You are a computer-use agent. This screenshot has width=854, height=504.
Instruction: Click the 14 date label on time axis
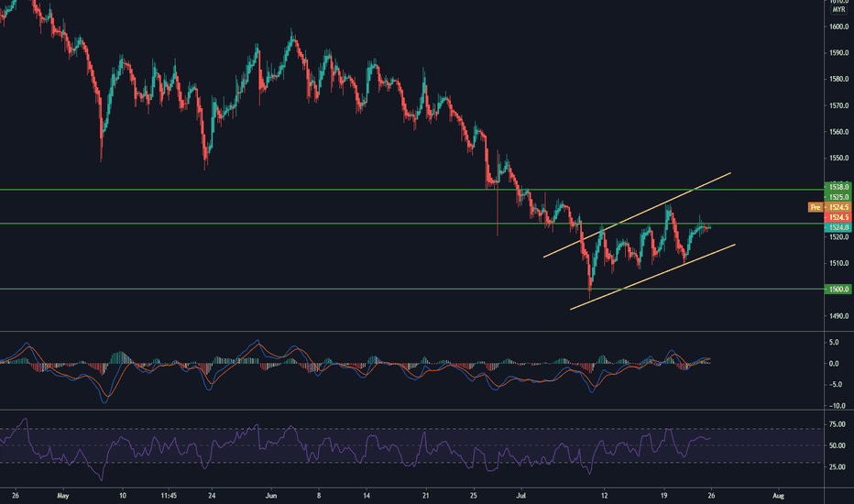pos(367,496)
